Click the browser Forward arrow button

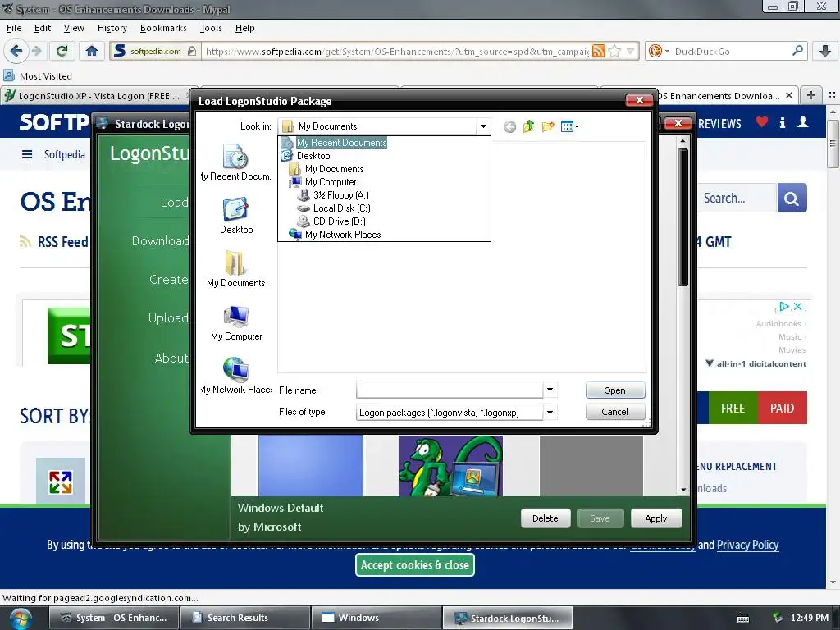36,51
